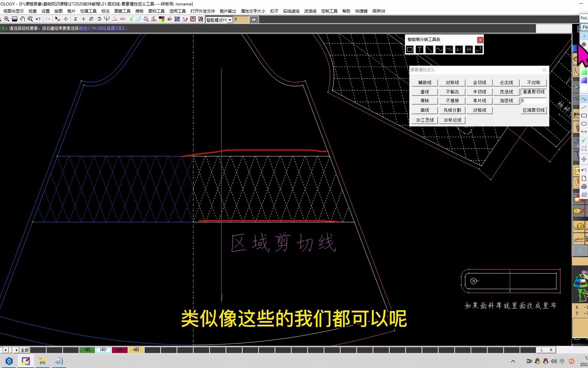Click the L button on the bottom bar
This screenshot has height=368, width=588.
(542, 350)
